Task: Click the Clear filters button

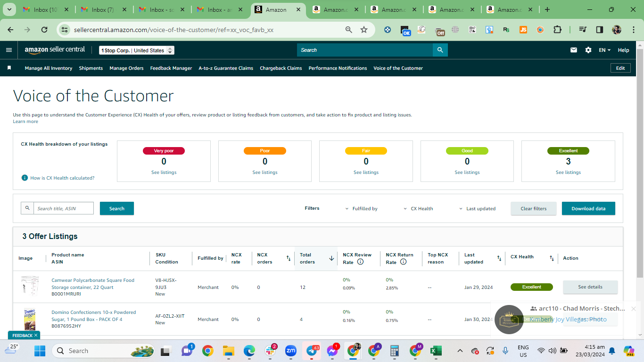Action: pyautogui.click(x=534, y=208)
